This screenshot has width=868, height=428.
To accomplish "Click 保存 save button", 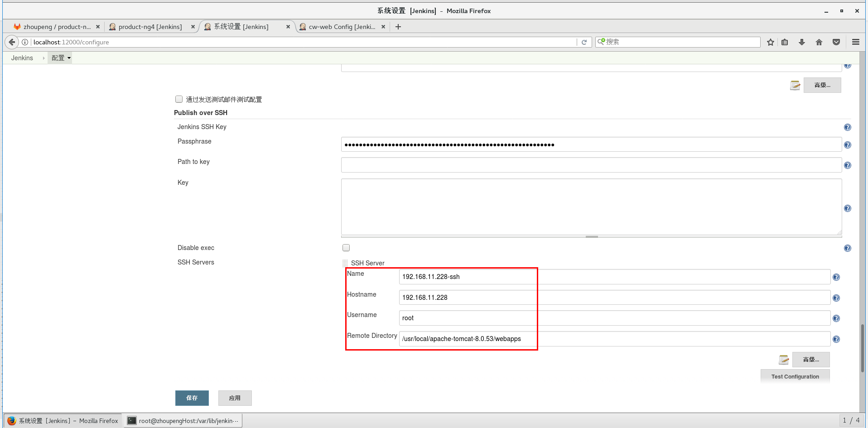I will tap(192, 398).
